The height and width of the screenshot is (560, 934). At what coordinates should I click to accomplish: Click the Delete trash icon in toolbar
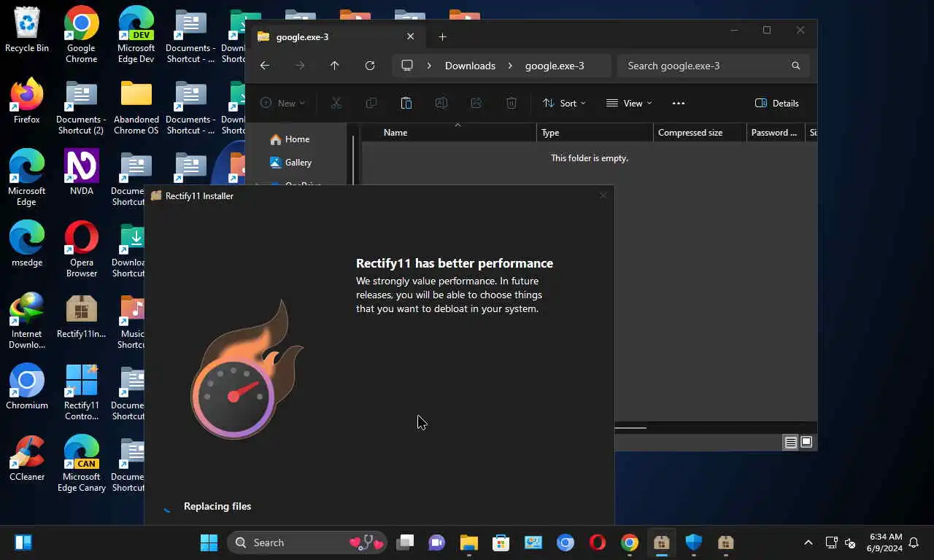click(x=512, y=103)
